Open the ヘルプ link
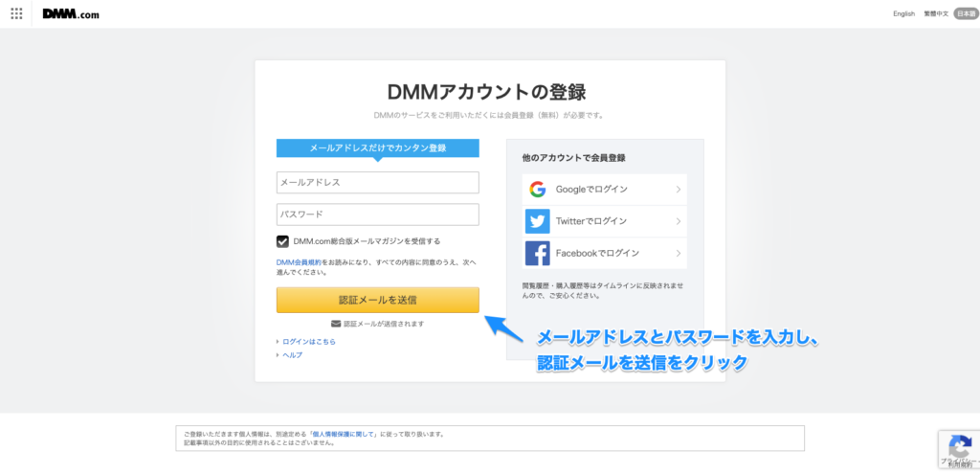The width and height of the screenshot is (980, 474). pyautogui.click(x=292, y=354)
